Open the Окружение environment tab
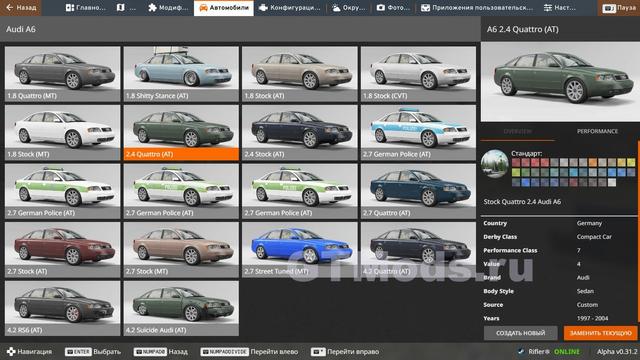 pos(348,8)
